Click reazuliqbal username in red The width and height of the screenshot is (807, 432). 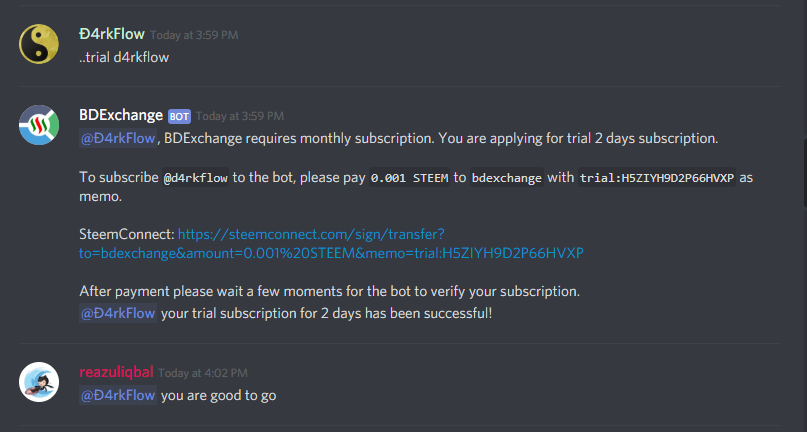point(116,372)
